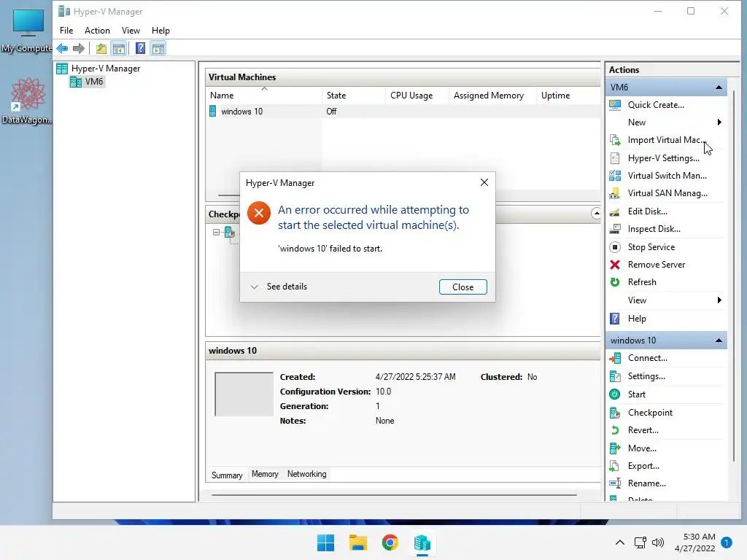Click the volume speaker tray icon
This screenshot has width=747, height=560.
tap(658, 542)
